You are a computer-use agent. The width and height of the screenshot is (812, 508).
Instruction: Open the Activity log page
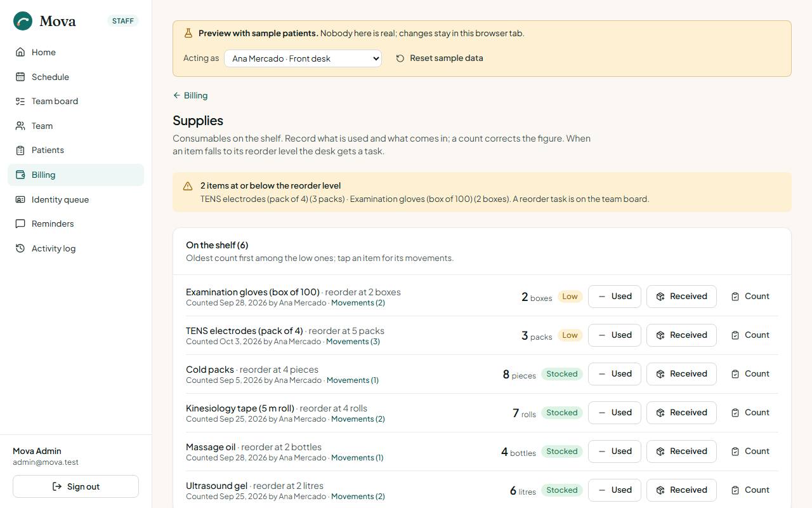76,248
